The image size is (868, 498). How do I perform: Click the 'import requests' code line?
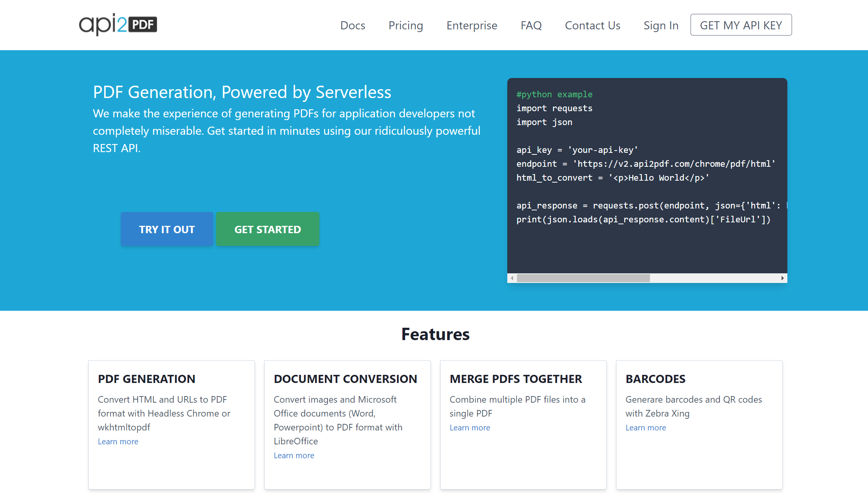coord(554,108)
